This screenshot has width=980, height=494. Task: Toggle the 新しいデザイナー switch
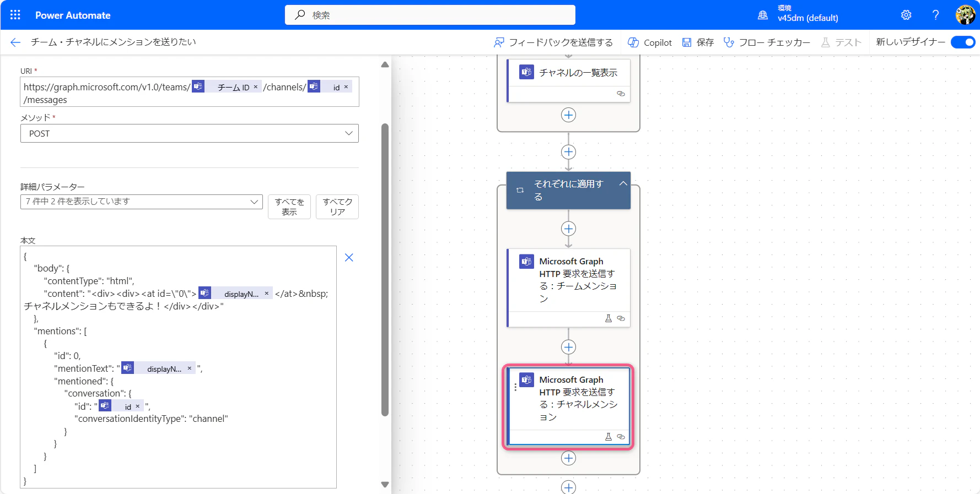pyautogui.click(x=963, y=42)
